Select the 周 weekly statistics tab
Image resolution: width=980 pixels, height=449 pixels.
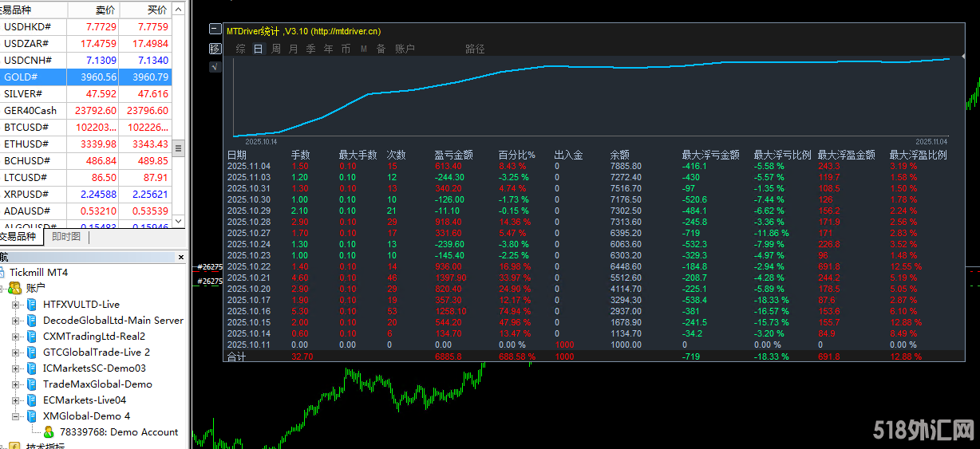tap(276, 49)
